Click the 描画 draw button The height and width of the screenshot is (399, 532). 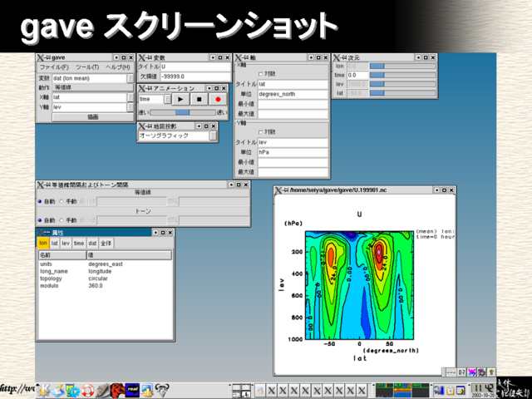(x=92, y=117)
